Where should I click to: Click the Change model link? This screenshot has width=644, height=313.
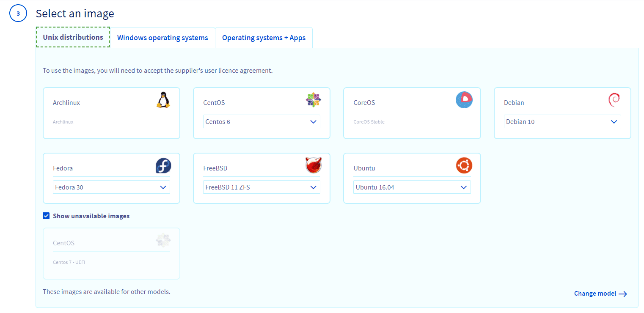(600, 294)
